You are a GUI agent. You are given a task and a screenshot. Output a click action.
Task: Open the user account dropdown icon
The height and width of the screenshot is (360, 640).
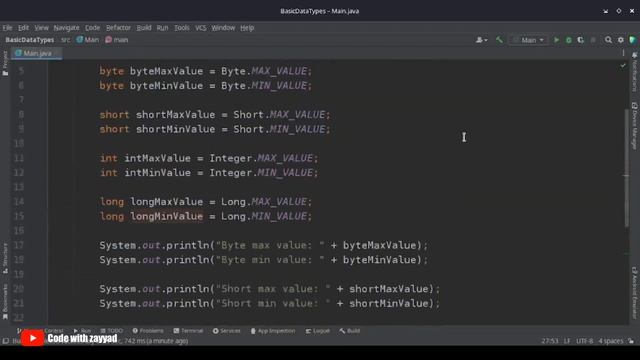click(x=481, y=40)
